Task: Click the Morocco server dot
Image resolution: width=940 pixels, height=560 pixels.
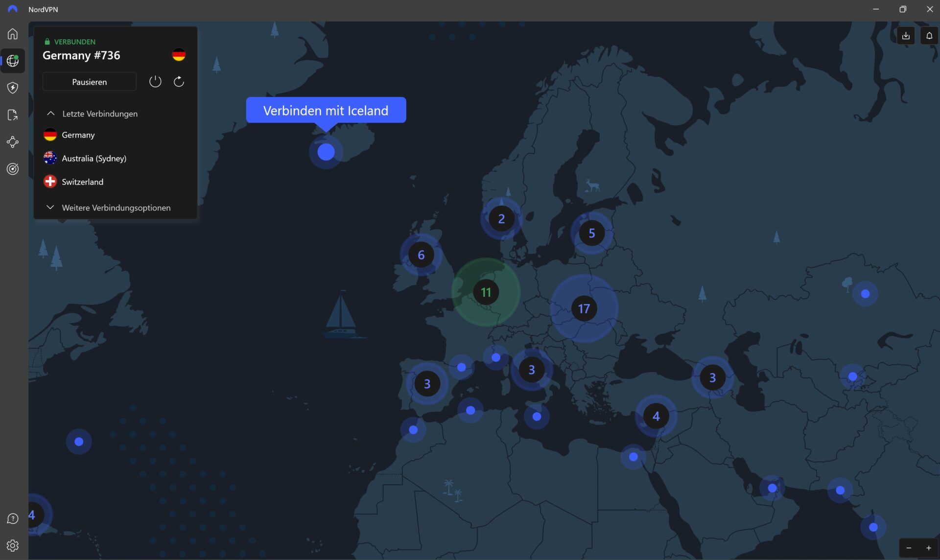Action: click(413, 430)
